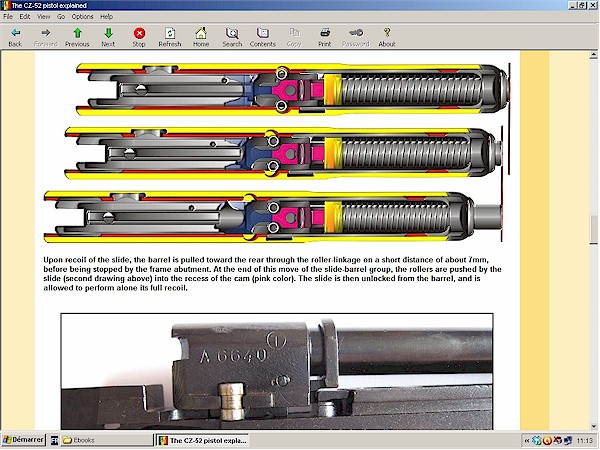
Task: Open the File menu
Action: (x=8, y=16)
